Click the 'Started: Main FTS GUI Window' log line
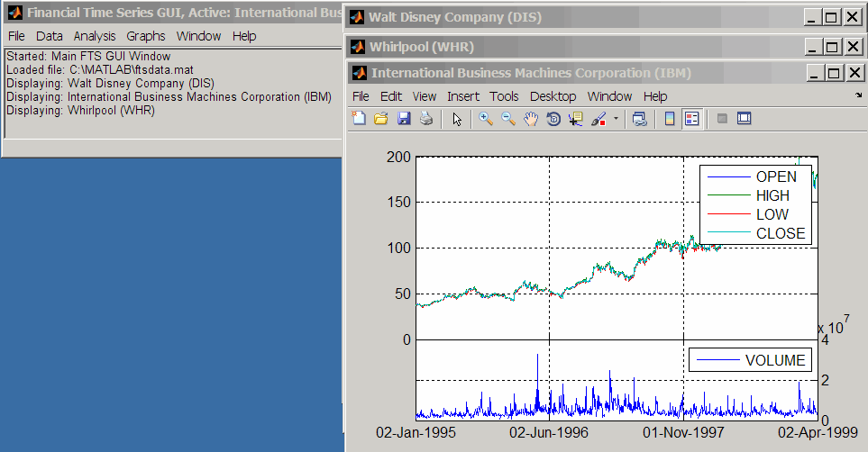868x452 pixels. (x=88, y=57)
